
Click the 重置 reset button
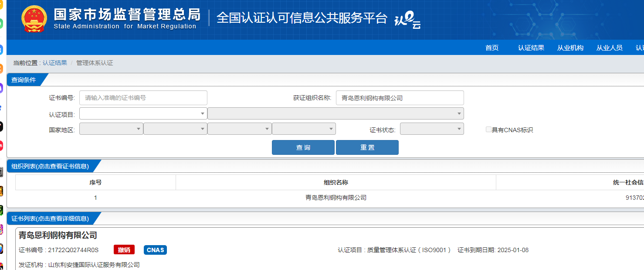coord(367,147)
